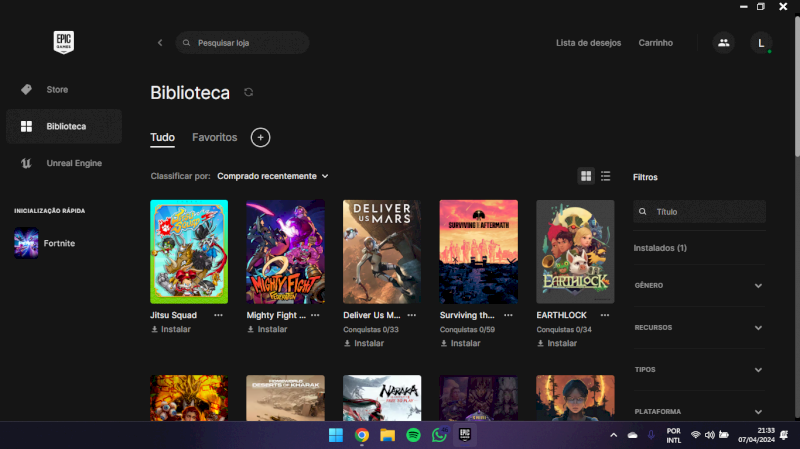Screen dimensions: 800x449
Task: Click the POR INTL language indicator
Action: point(673,435)
